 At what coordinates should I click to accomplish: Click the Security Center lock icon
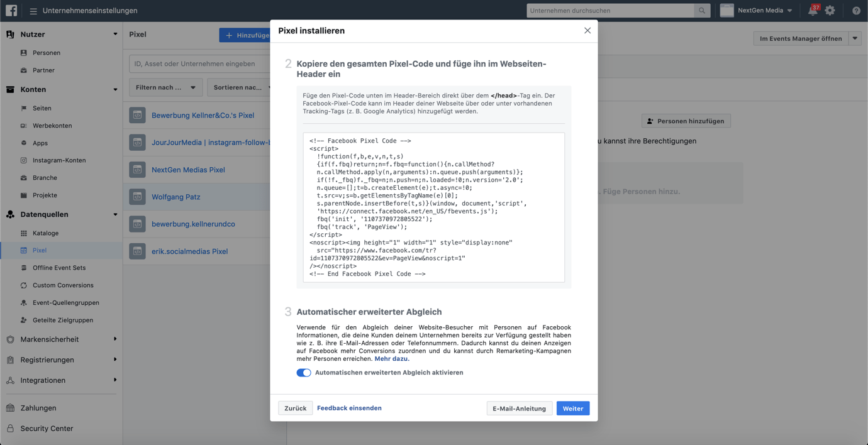(10, 429)
